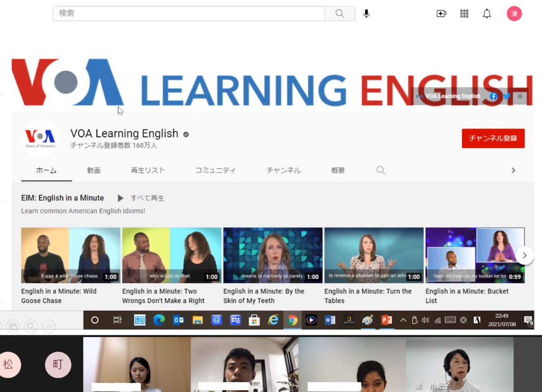Image resolution: width=542 pixels, height=392 pixels.
Task: Activate voice search microphone icon
Action: pos(366,14)
